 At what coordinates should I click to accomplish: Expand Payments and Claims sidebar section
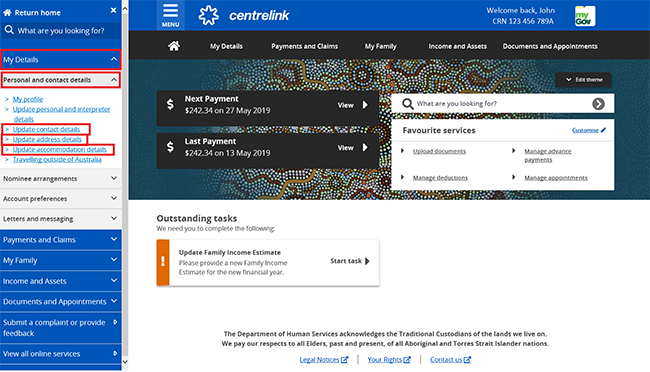pos(61,240)
